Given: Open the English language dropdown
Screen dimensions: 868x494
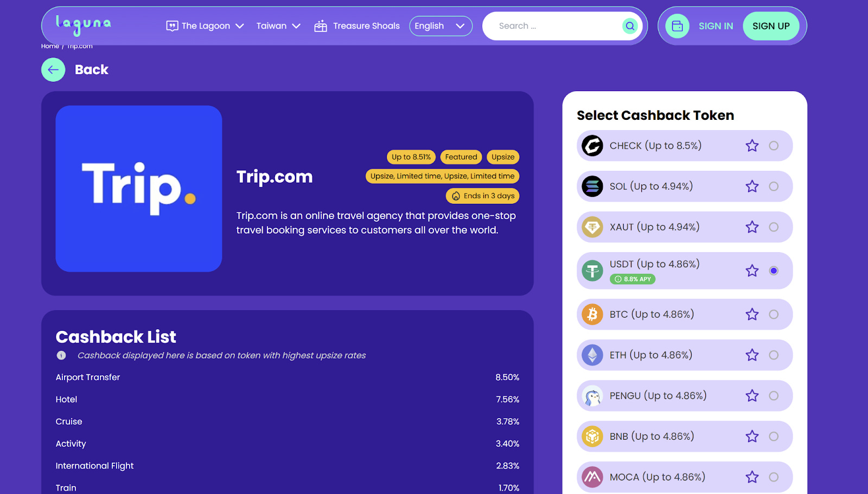Looking at the screenshot, I should (x=441, y=26).
